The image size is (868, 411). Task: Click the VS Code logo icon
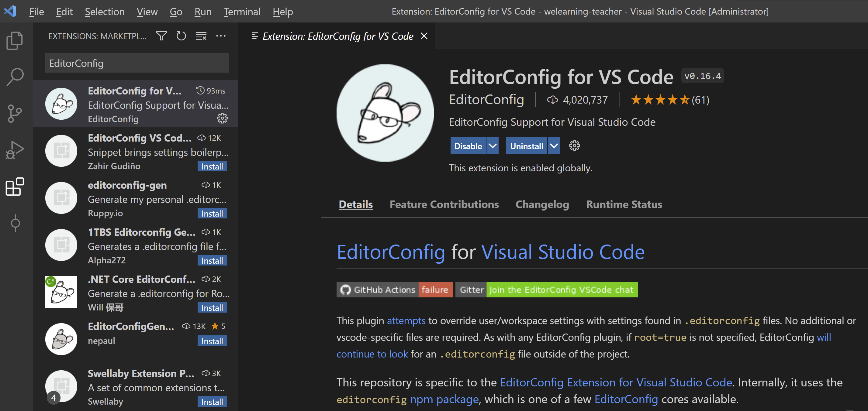(10, 12)
